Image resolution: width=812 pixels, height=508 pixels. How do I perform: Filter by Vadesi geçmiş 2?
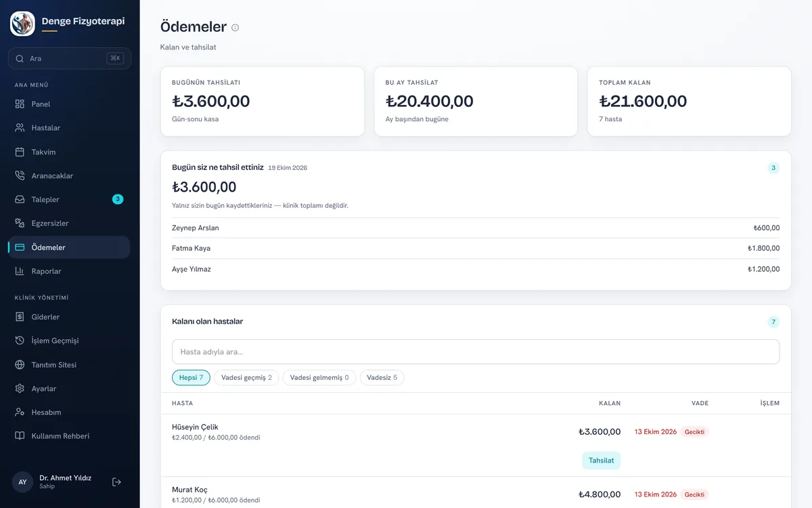[246, 377]
